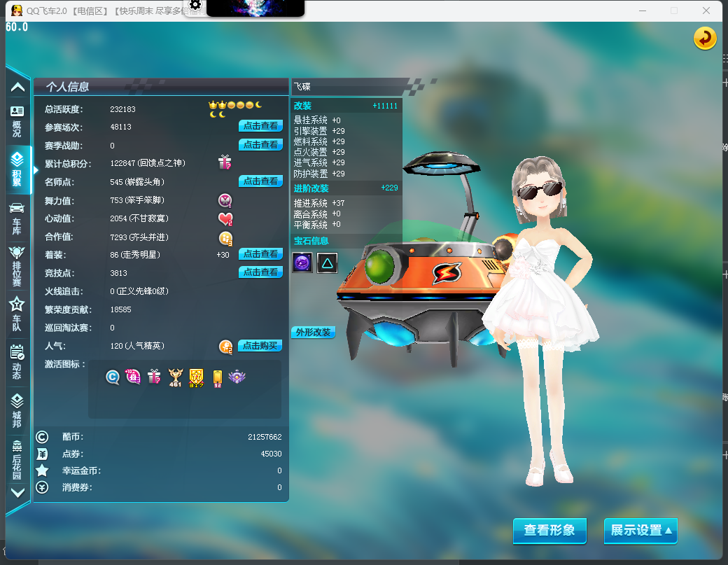This screenshot has width=728, height=565.
Task: Open the 动态 sidebar tab
Action: click(17, 362)
